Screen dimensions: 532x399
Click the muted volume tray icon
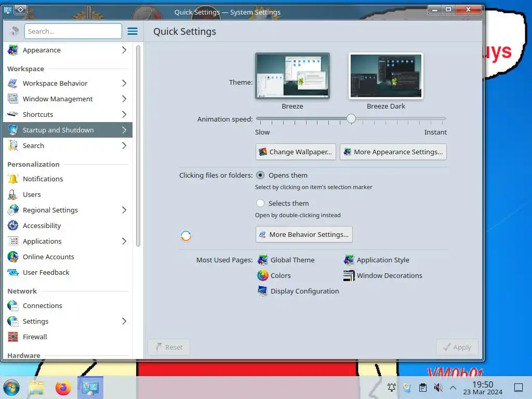[438, 388]
